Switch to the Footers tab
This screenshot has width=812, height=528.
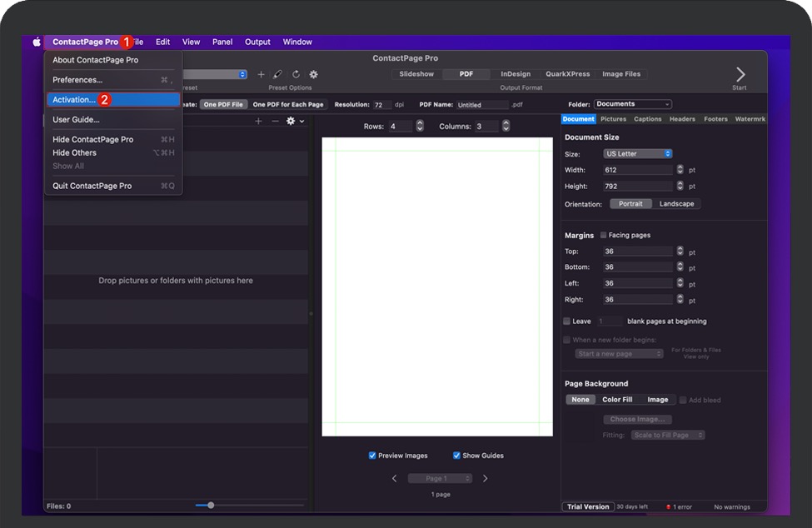(715, 119)
